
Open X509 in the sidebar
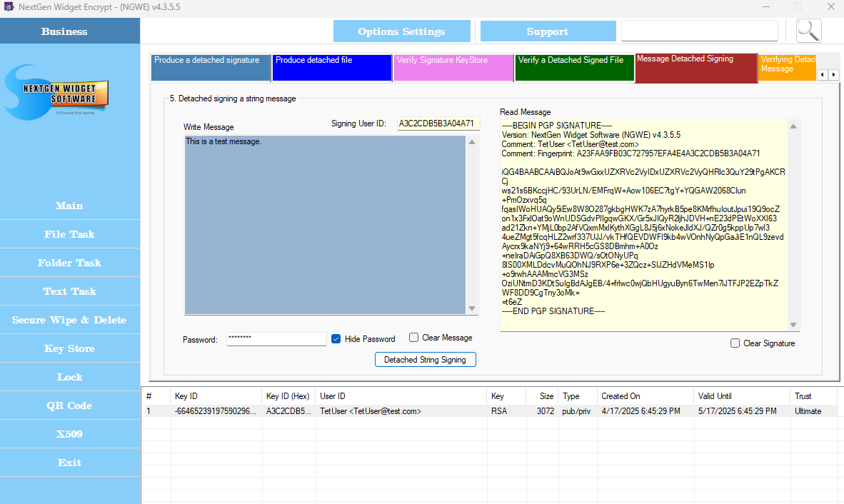[x=70, y=433]
